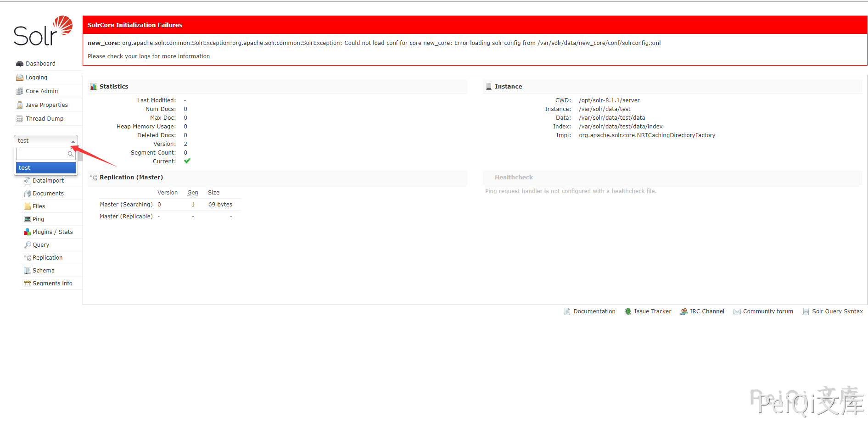868x422 pixels.
Task: Click the Solr Query Syntax icon
Action: point(806,311)
